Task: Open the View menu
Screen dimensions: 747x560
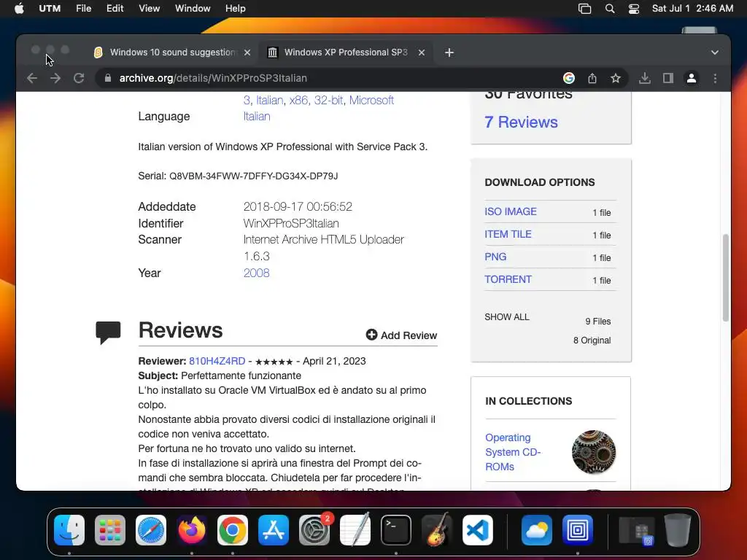Action: pyautogui.click(x=149, y=8)
